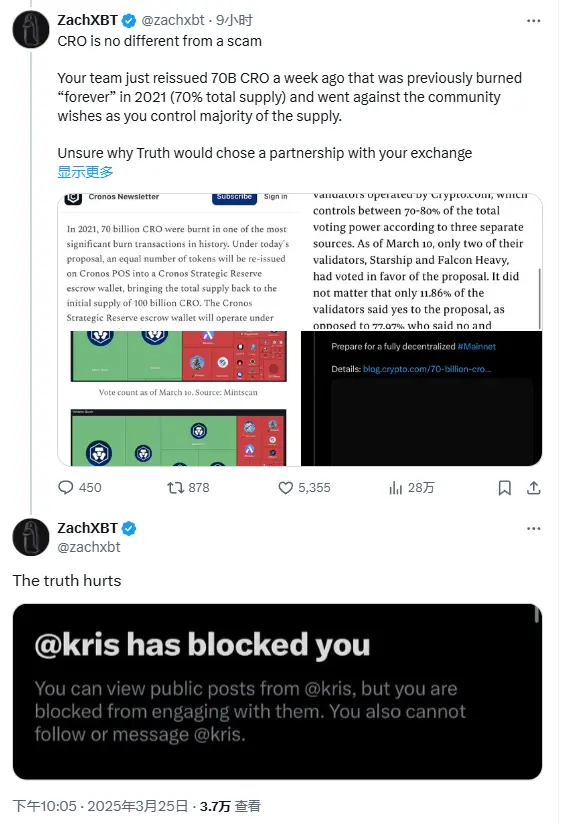Viewport: 562px width, 824px height.
Task: Open the validators voting power text image
Action: pyautogui.click(x=422, y=262)
